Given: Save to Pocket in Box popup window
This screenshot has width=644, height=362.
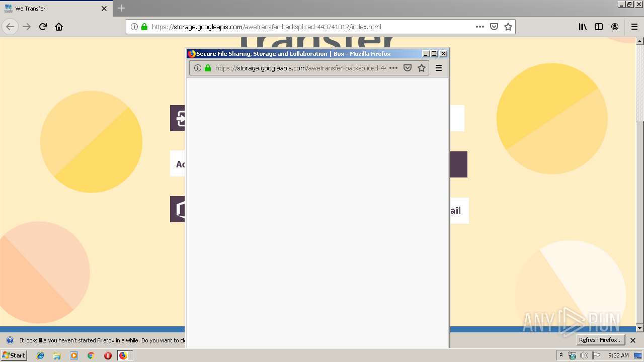Looking at the screenshot, I should coord(408,68).
